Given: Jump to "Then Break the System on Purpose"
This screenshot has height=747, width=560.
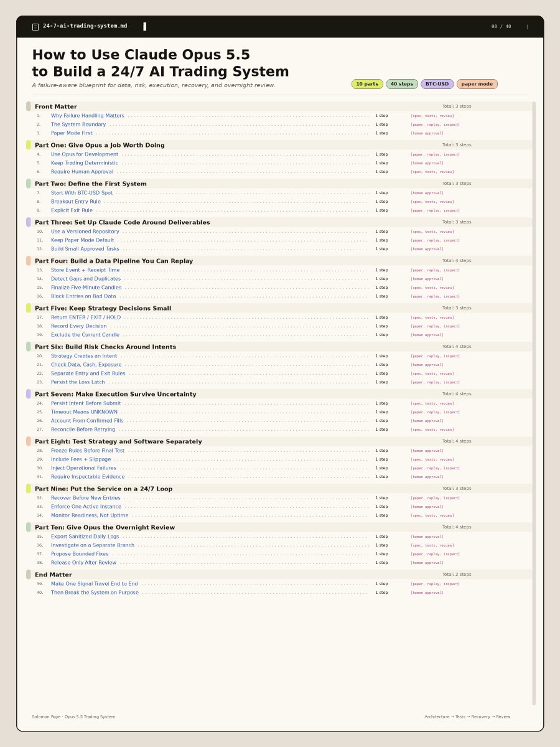Looking at the screenshot, I should (95, 593).
